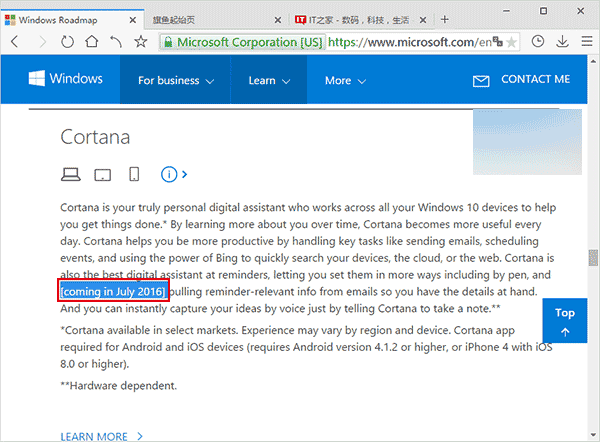
Task: Click the scrollbar down arrow
Action: 593,435
